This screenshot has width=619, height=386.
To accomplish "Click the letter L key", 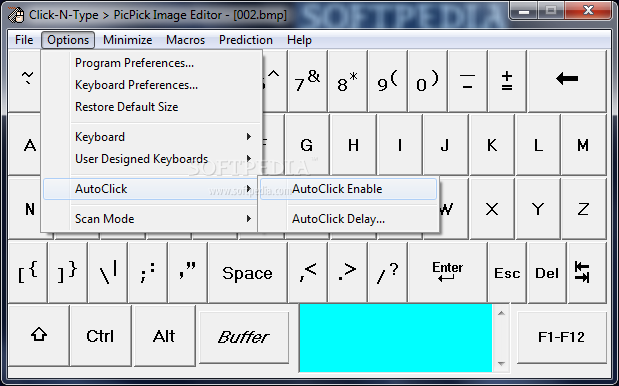I will tap(538, 145).
